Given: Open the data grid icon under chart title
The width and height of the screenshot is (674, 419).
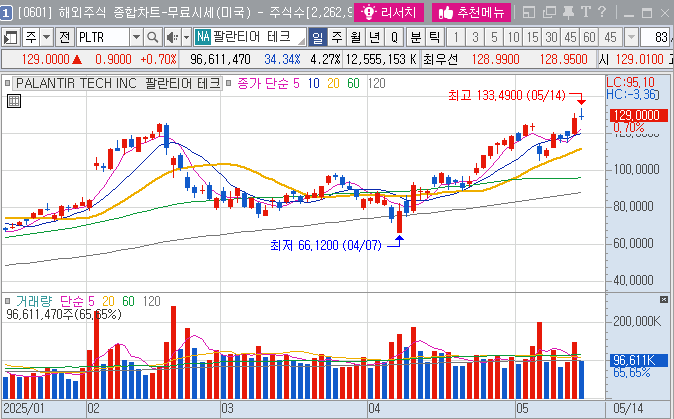Looking at the screenshot, I should [14, 101].
